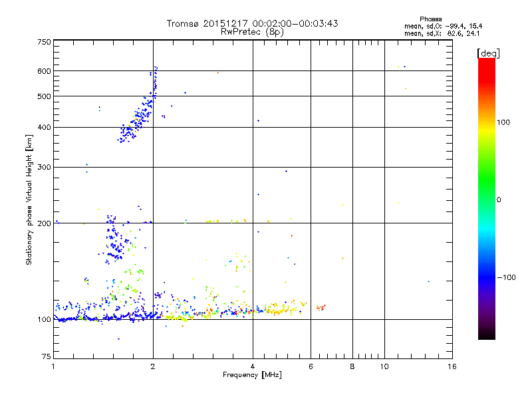Viewport: 532px width, 399px height.
Task: Click the '10' frequency axis tick label
Action: [x=384, y=366]
